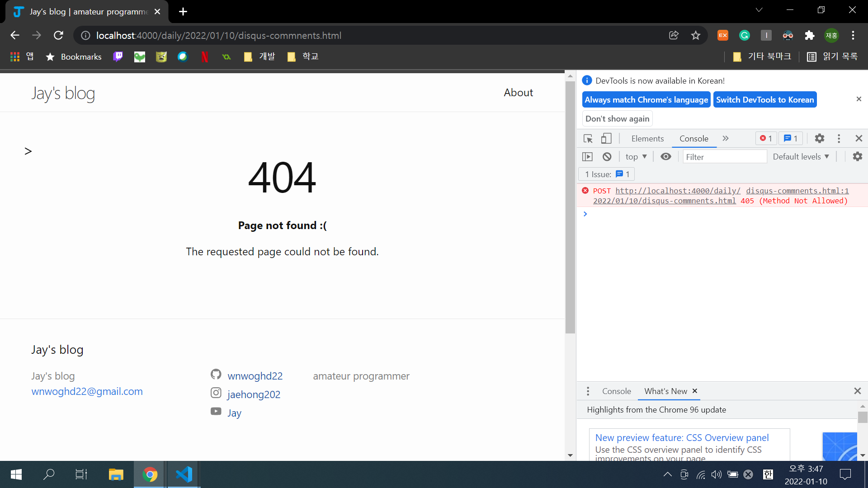868x488 pixels.
Task: Open the 학교 bookmarks folder
Action: [x=303, y=56]
